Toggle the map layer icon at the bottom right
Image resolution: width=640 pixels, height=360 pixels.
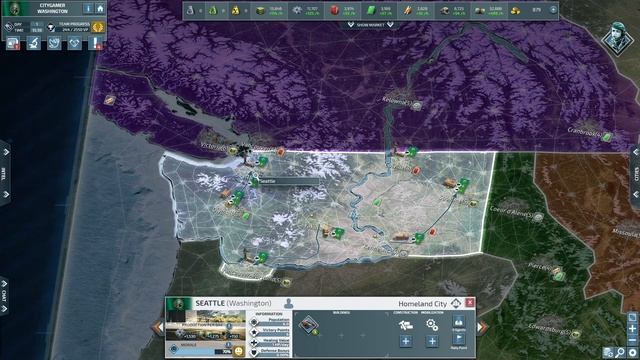tap(608, 352)
